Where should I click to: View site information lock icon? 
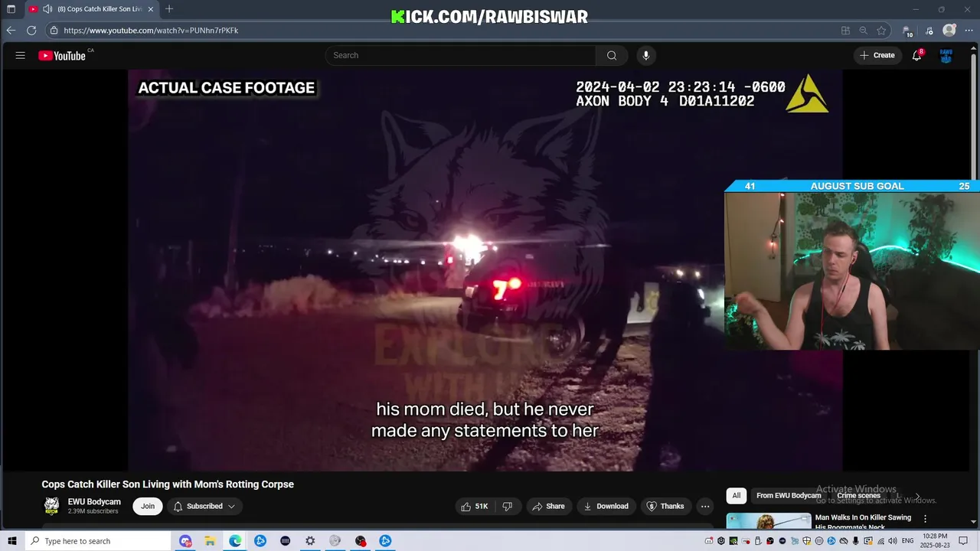point(54,31)
